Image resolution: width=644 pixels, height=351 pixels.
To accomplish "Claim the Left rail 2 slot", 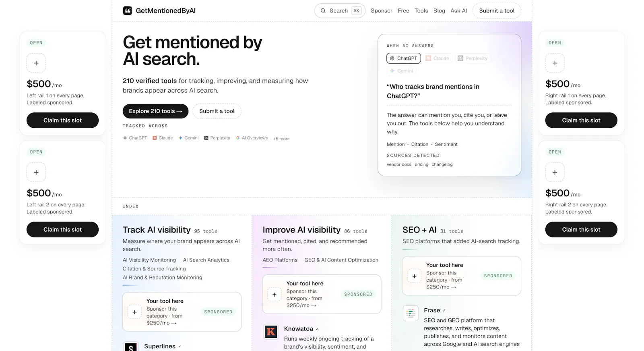I will [x=62, y=230].
